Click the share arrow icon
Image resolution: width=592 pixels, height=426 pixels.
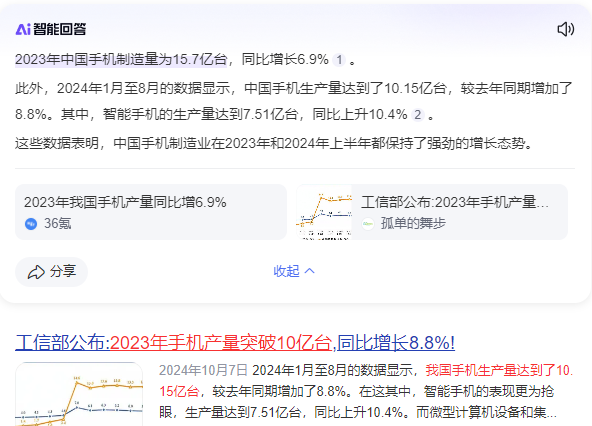click(36, 272)
